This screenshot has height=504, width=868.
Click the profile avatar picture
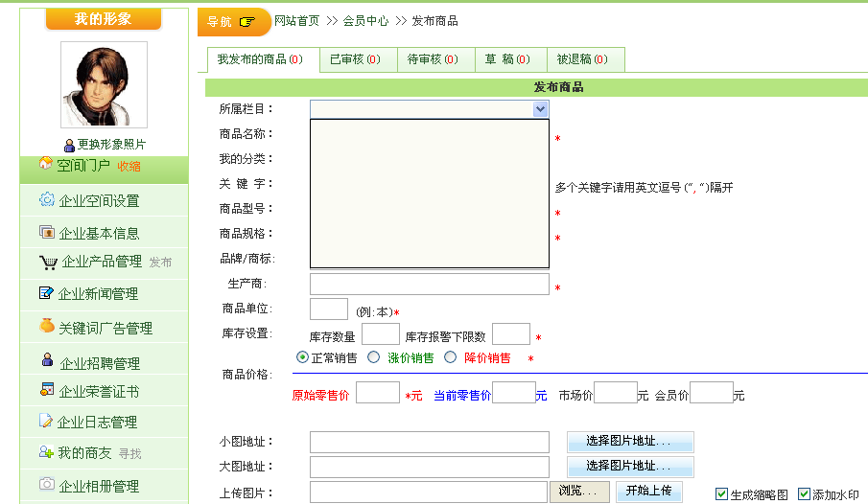[105, 84]
